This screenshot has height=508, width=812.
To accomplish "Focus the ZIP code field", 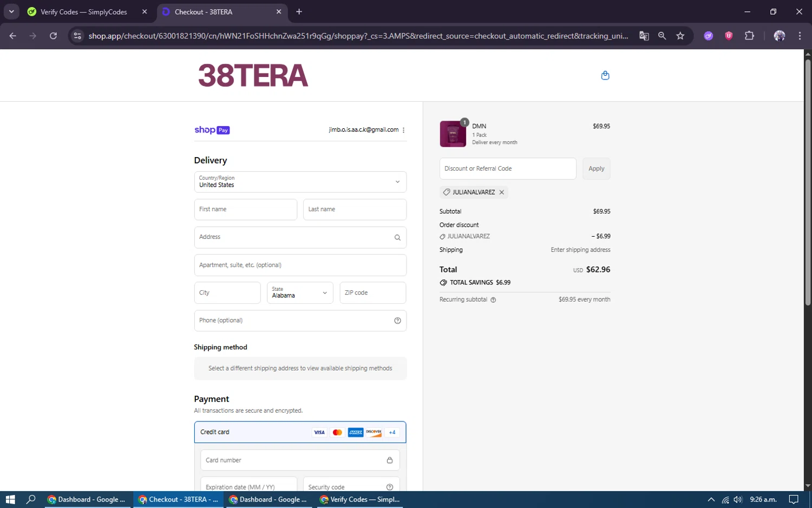I will point(372,293).
